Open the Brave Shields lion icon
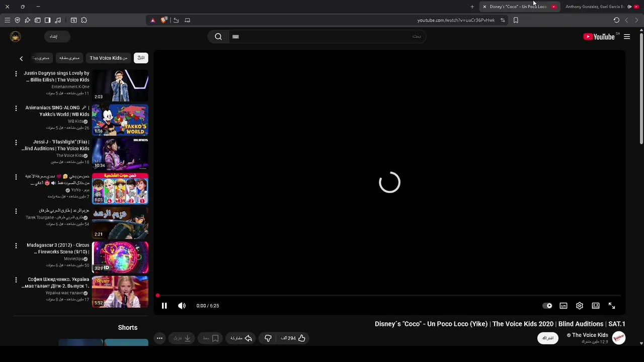 click(x=164, y=20)
